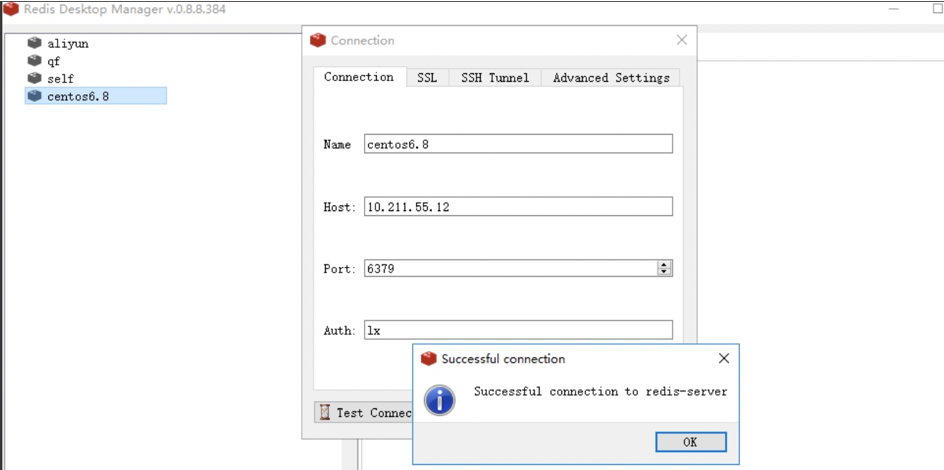Select the aliyun connection name

68,44
